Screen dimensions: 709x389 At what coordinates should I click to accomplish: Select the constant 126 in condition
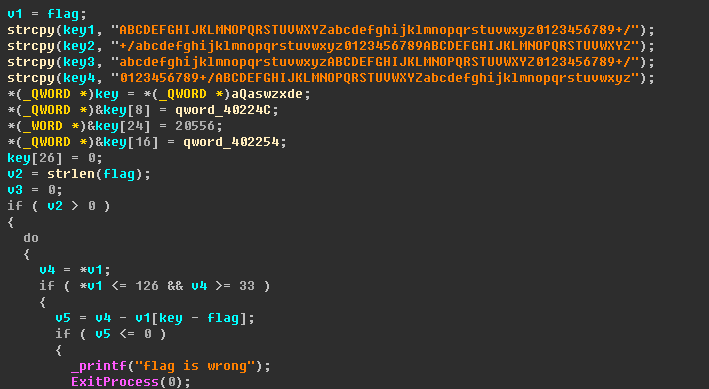147,286
